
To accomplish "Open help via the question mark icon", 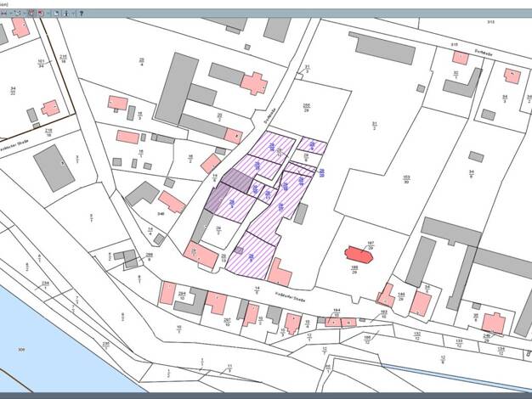I will pyautogui.click(x=82, y=14).
